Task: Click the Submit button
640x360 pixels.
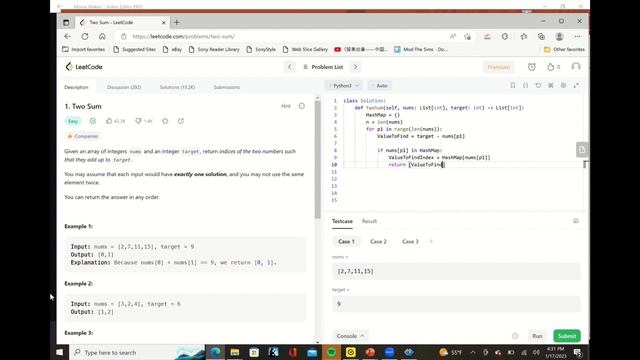Action: click(x=567, y=336)
